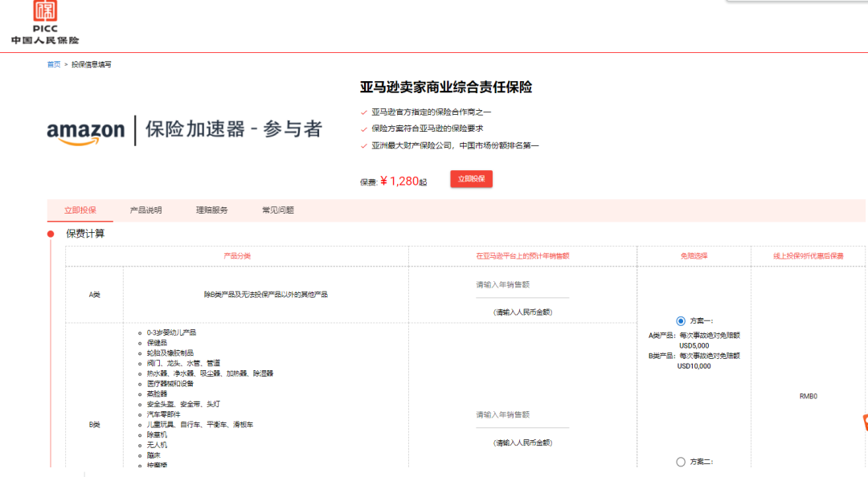The width and height of the screenshot is (868, 477).
Task: Click the red bullet beside 保费计算
Action: coord(51,234)
